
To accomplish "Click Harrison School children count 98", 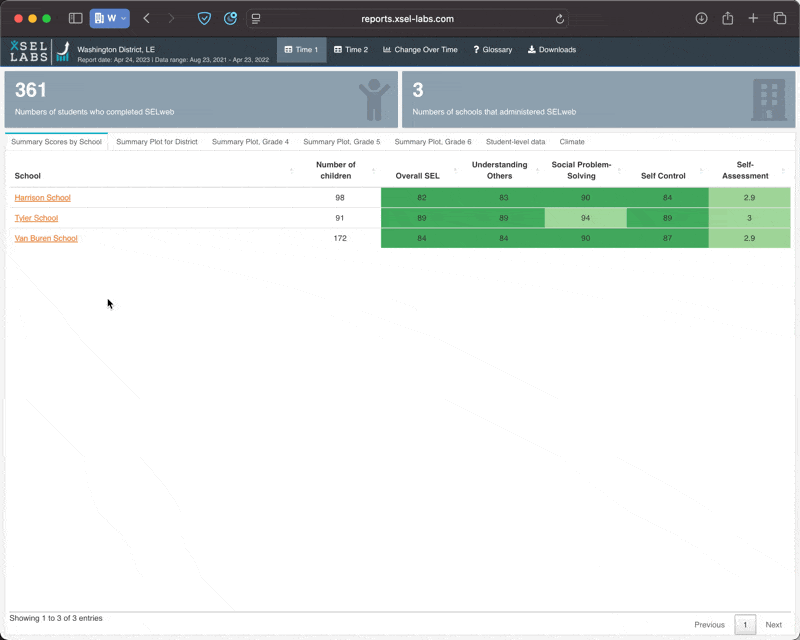I will (340, 198).
